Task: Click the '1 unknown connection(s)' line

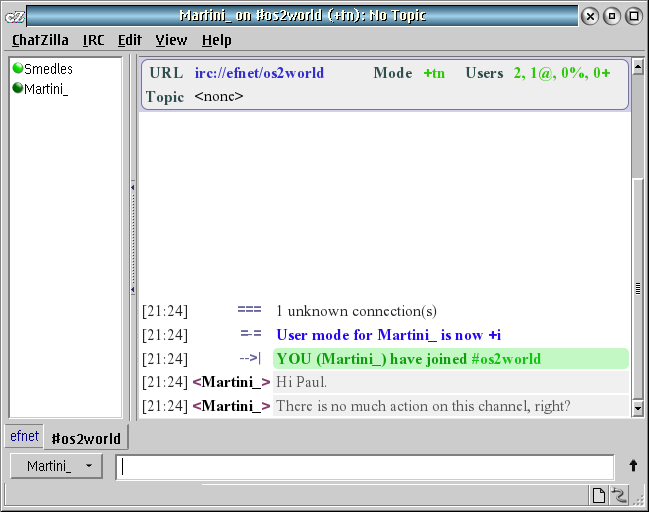Action: [x=356, y=311]
